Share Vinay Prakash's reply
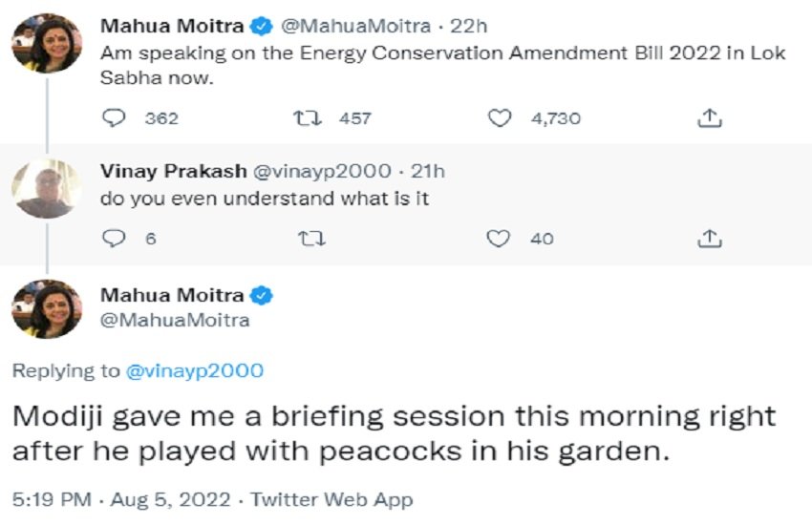The width and height of the screenshot is (812, 525). click(708, 239)
